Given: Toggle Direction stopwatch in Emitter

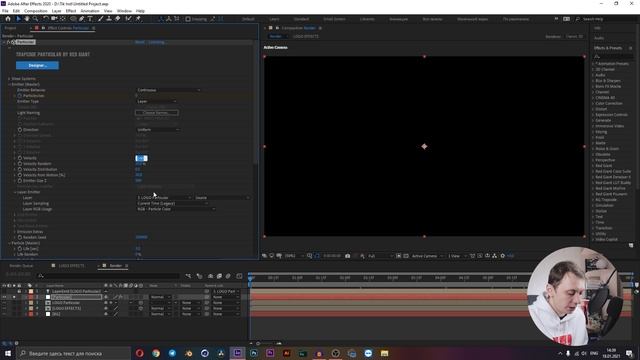Looking at the screenshot, I should click(x=20, y=130).
